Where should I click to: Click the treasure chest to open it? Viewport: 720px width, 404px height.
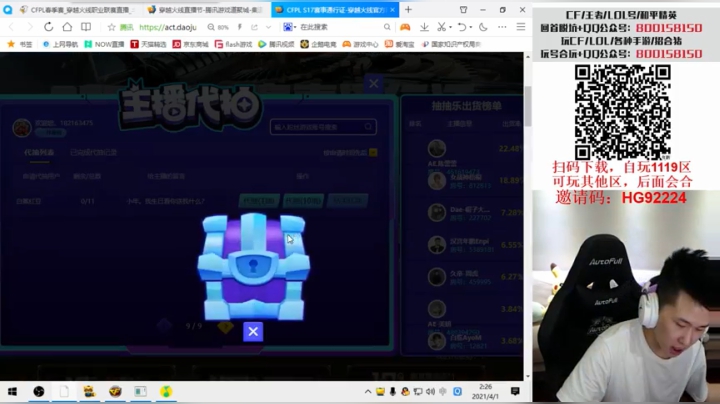(x=253, y=266)
